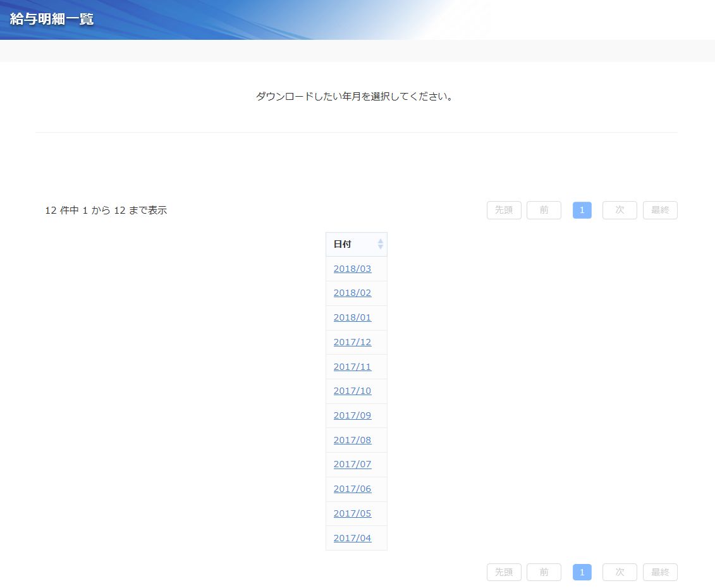Select the 2018/01 date link

tap(352, 317)
